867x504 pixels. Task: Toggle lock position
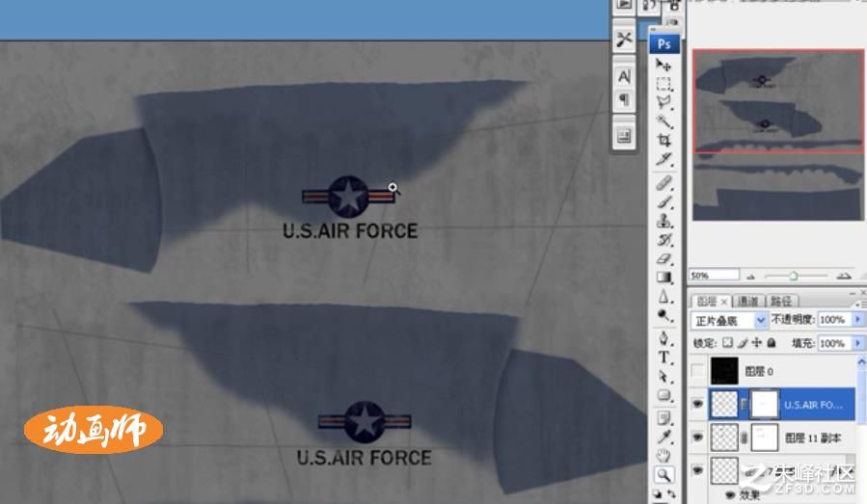[756, 343]
